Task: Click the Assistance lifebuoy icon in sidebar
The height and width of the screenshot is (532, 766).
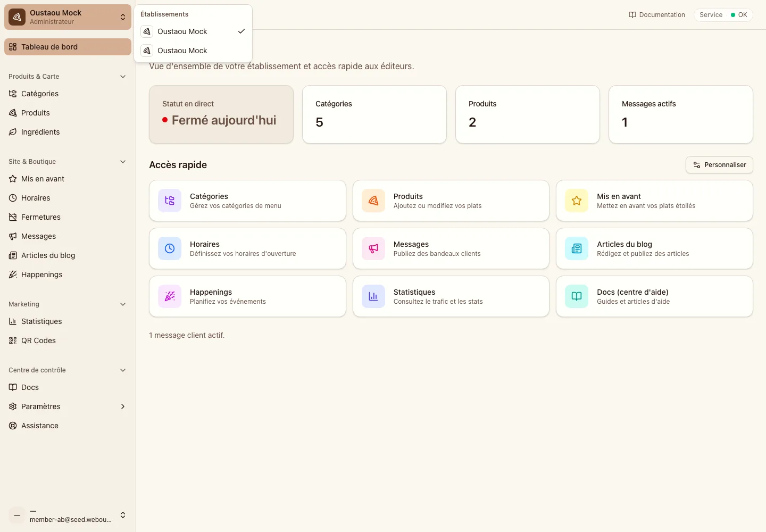Action: pos(13,426)
